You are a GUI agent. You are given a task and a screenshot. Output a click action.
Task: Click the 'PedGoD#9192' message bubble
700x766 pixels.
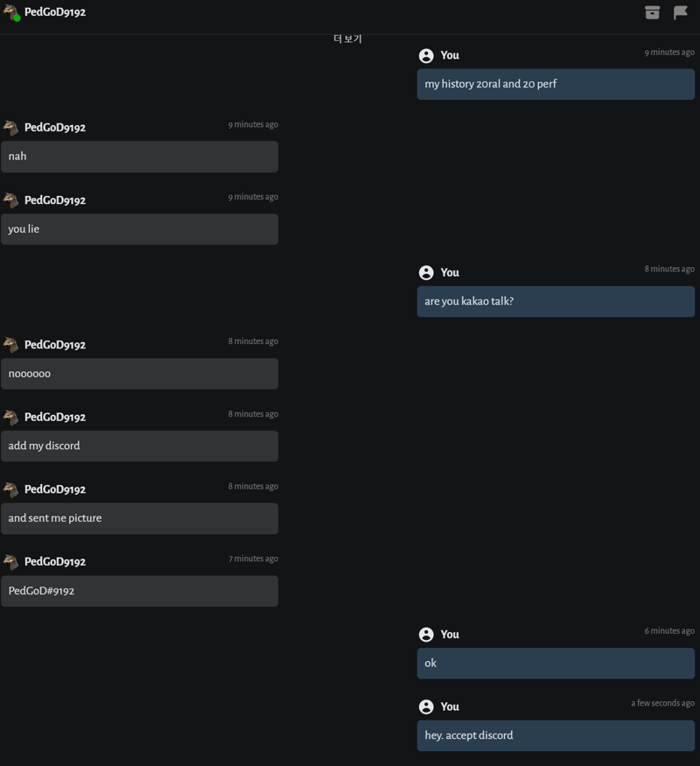click(140, 591)
